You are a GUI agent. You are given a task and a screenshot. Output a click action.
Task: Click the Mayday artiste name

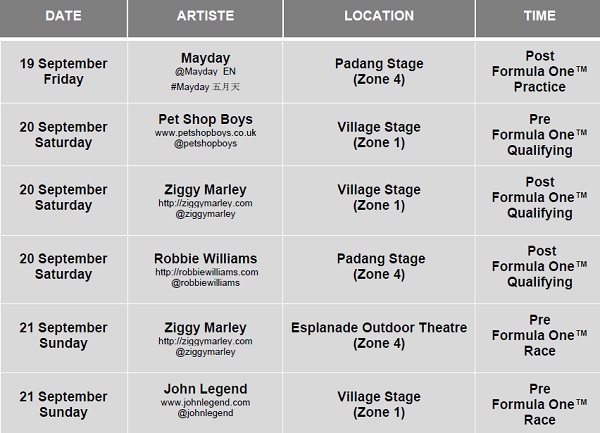tap(205, 58)
